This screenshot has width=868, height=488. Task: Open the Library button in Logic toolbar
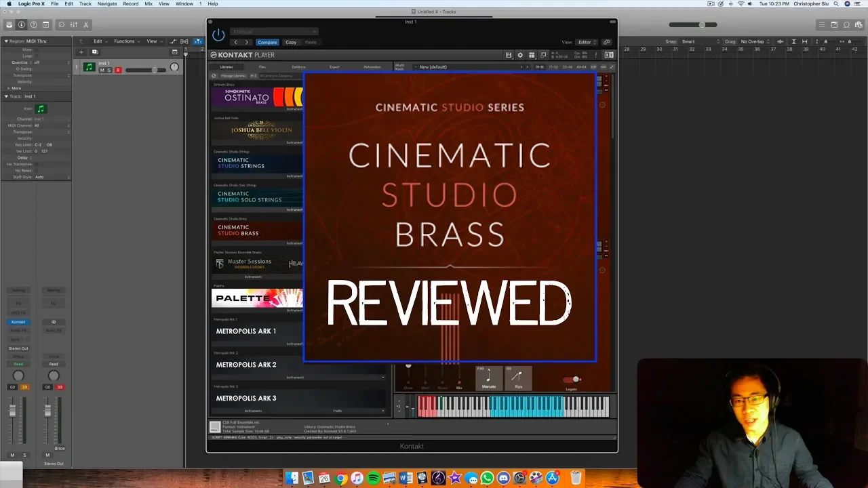click(9, 25)
